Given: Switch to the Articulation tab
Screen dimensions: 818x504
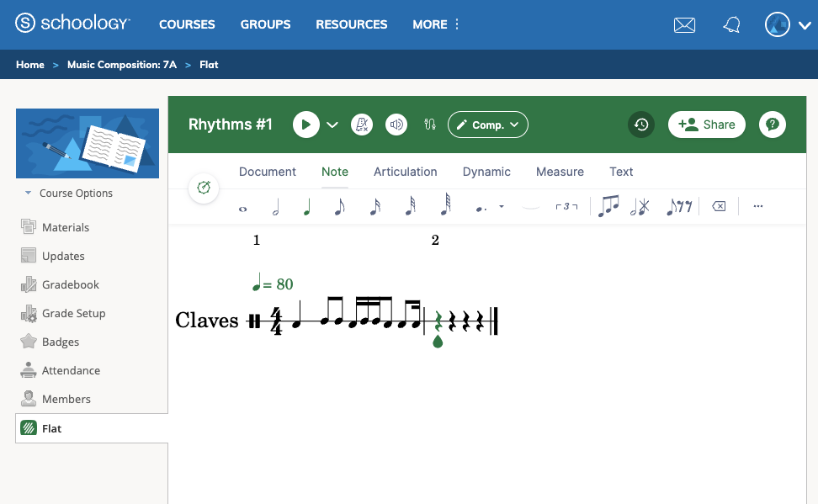Looking at the screenshot, I should tap(405, 172).
